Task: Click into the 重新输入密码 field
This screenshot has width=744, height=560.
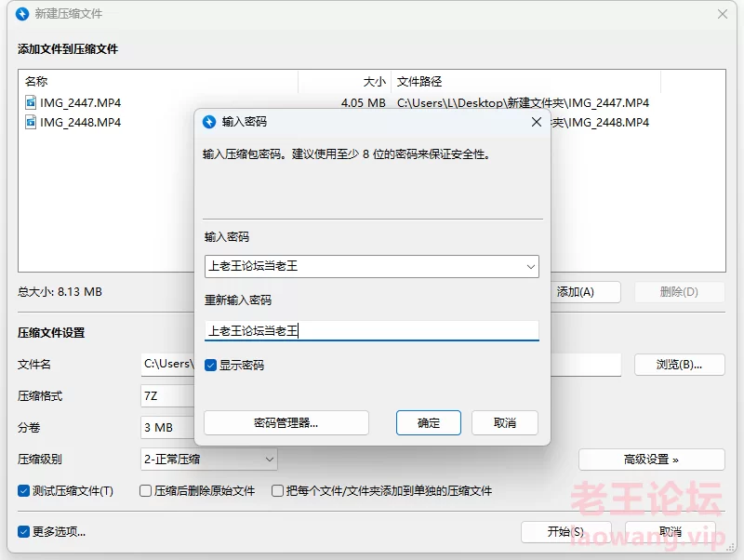Action: tap(371, 331)
